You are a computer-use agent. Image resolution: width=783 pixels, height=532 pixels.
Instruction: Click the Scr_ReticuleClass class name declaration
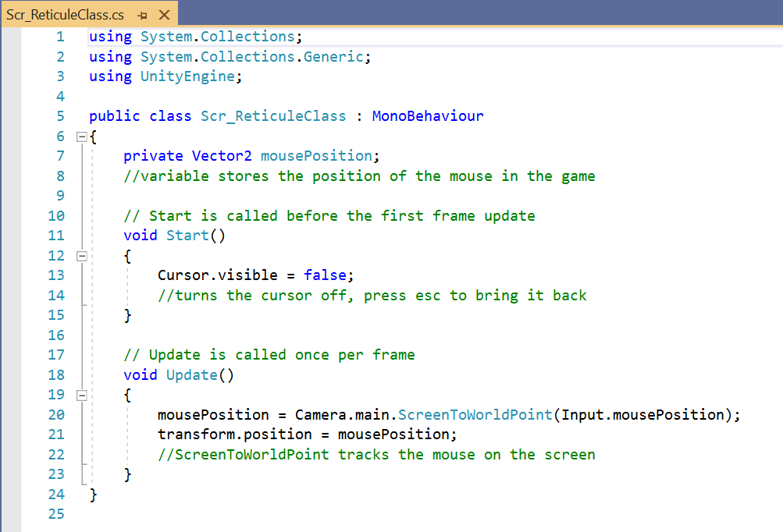[x=272, y=116]
